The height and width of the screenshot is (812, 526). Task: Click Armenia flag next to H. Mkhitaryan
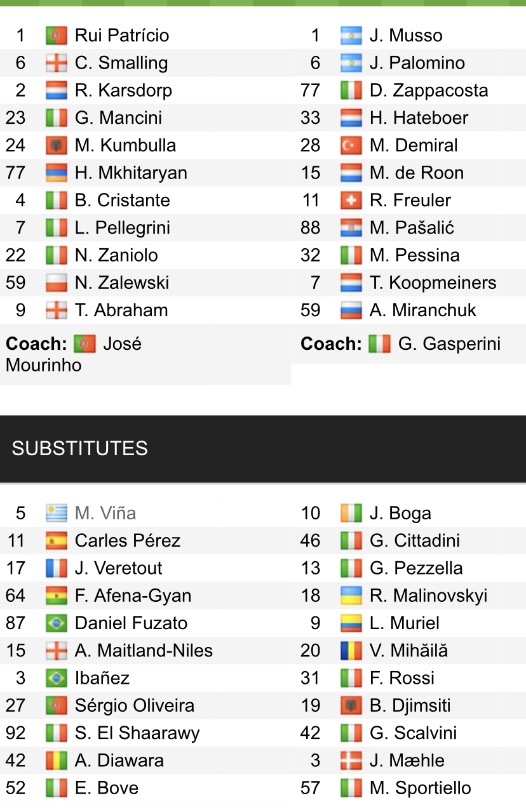pyautogui.click(x=57, y=173)
